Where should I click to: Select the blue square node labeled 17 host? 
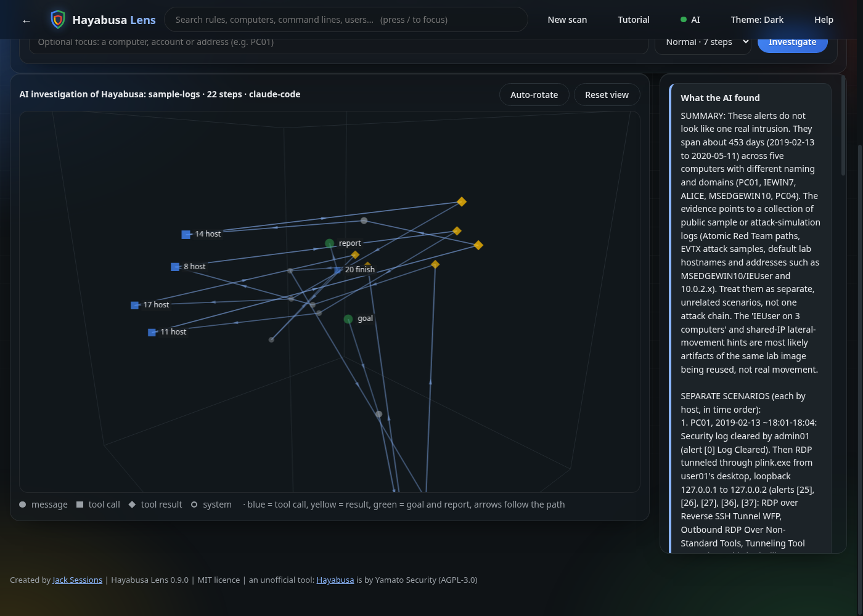(135, 305)
